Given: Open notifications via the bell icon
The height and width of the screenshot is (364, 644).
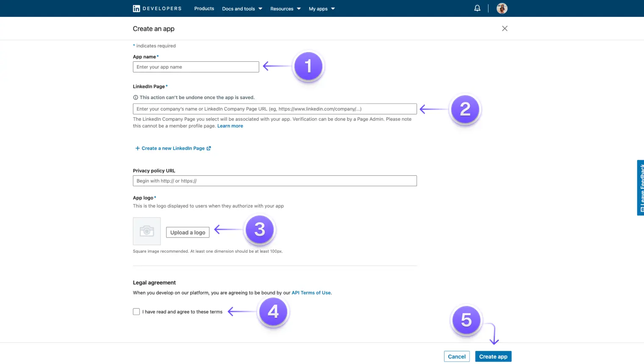Looking at the screenshot, I should (477, 8).
